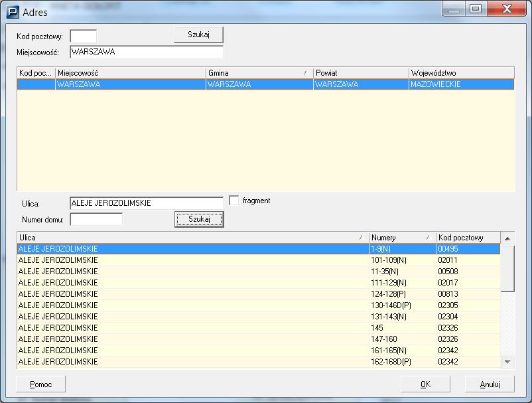Type in the Kod pocztowy field

tap(83, 36)
